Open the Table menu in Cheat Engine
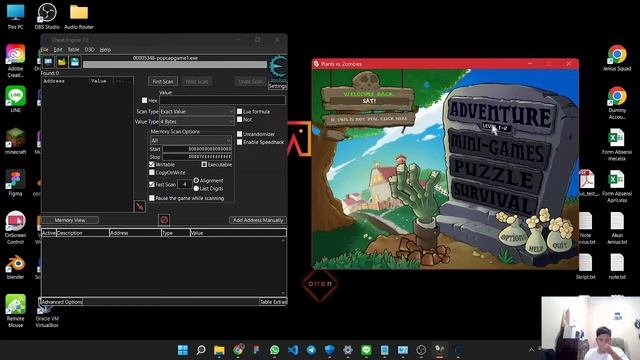Viewport: 640px width, 360px height. (73, 49)
